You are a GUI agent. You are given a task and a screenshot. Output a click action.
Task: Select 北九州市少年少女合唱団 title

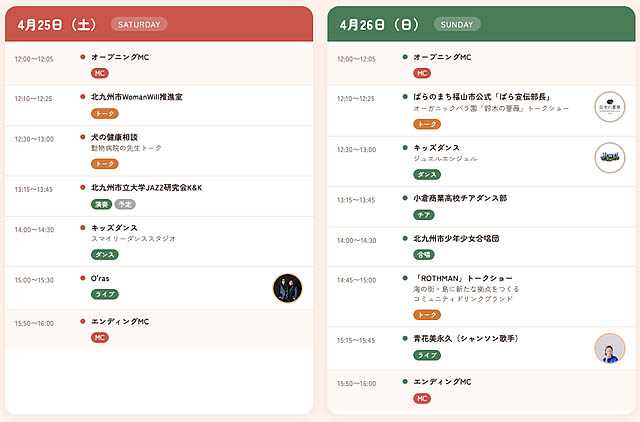[456, 238]
